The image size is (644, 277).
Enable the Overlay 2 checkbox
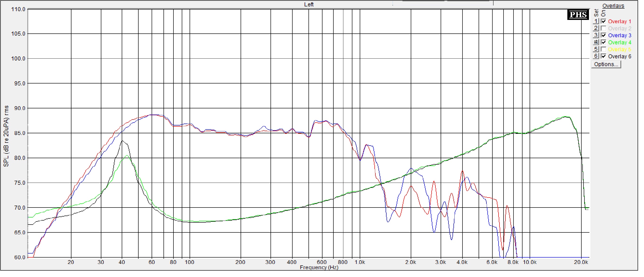coord(603,28)
